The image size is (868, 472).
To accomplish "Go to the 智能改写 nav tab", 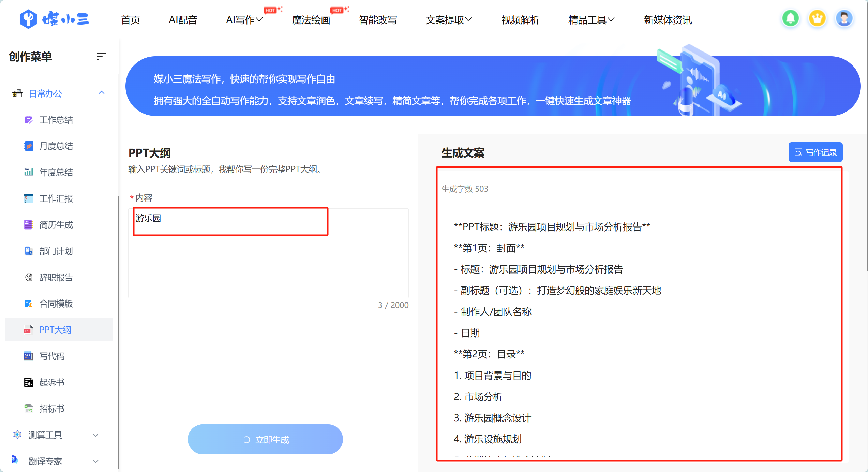I will (x=378, y=20).
